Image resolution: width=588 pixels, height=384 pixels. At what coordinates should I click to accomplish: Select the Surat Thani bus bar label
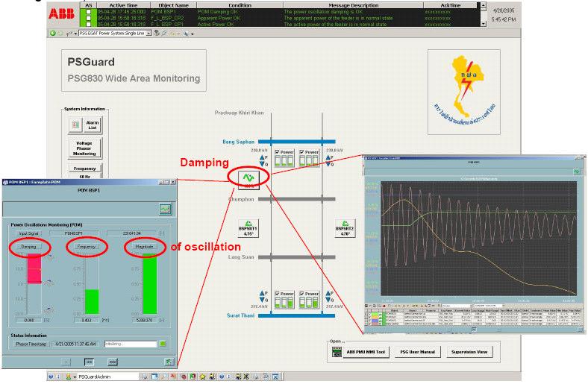(241, 315)
